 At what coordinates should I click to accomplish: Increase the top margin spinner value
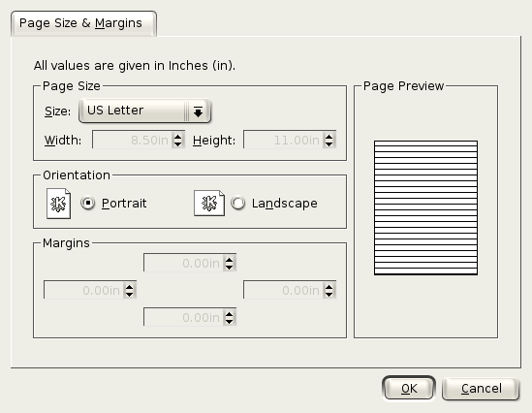[230, 260]
